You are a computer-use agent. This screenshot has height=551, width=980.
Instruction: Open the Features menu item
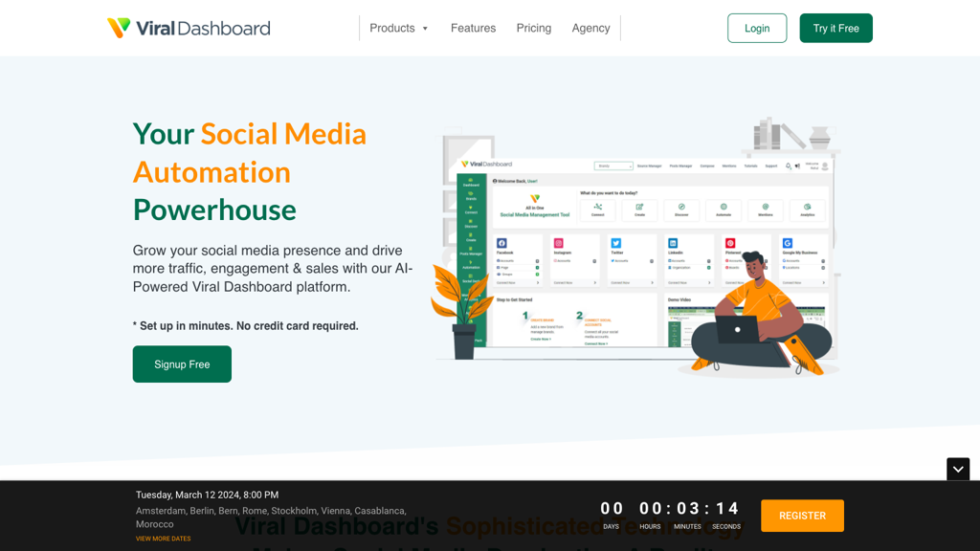point(473,28)
